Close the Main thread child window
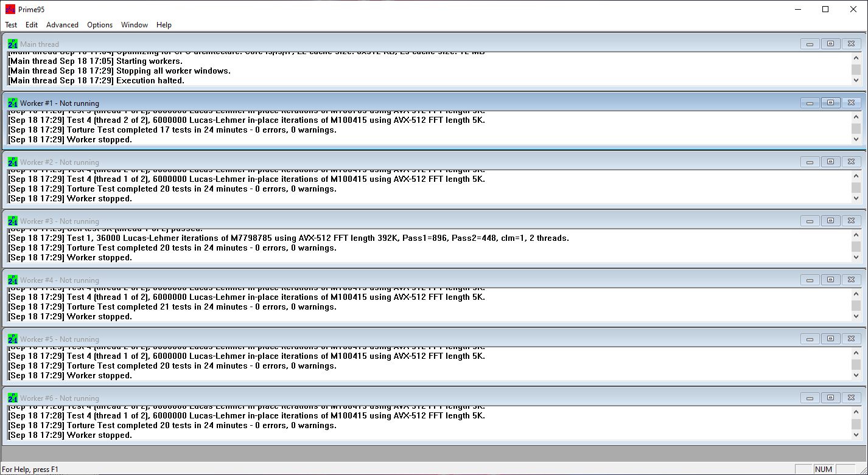This screenshot has width=868, height=475. pyautogui.click(x=852, y=44)
